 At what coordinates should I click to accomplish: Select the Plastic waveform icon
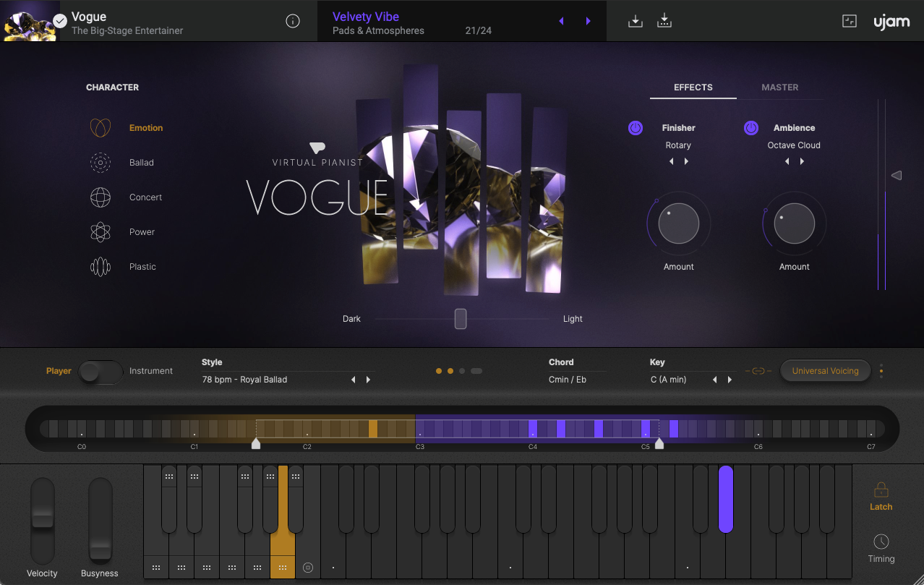click(100, 267)
